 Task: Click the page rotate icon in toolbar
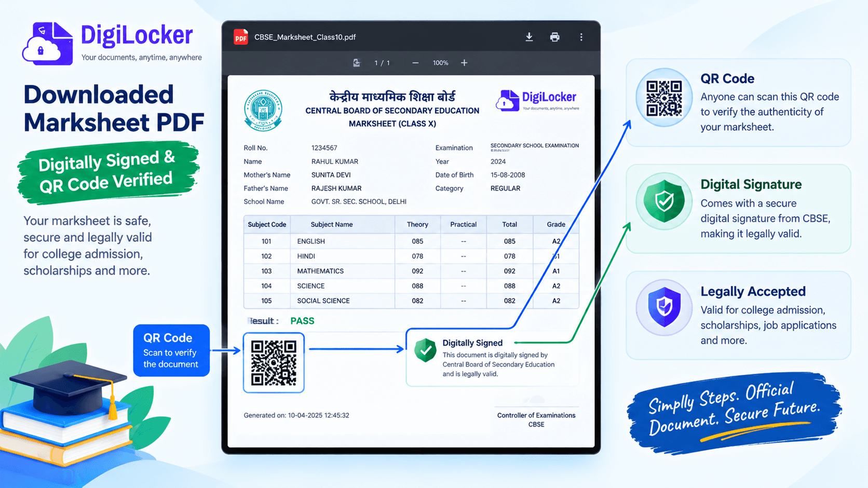pyautogui.click(x=356, y=63)
